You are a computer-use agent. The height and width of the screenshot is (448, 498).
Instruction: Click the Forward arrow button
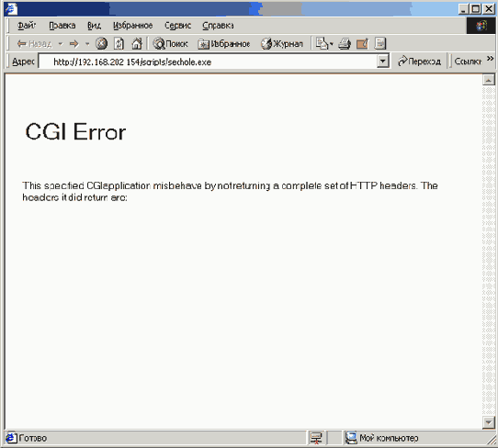pos(74,43)
